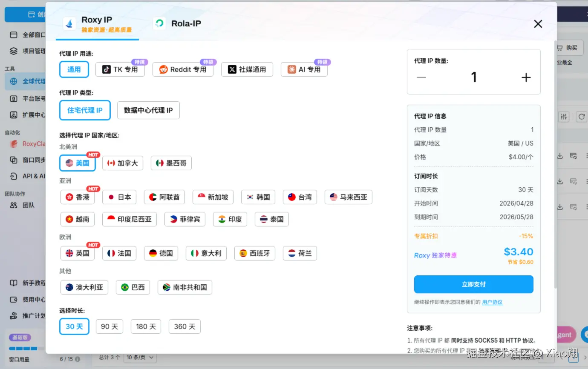Open 费用中心 in the background sidebar
Image resolution: width=588 pixels, height=369 pixels.
(x=28, y=300)
